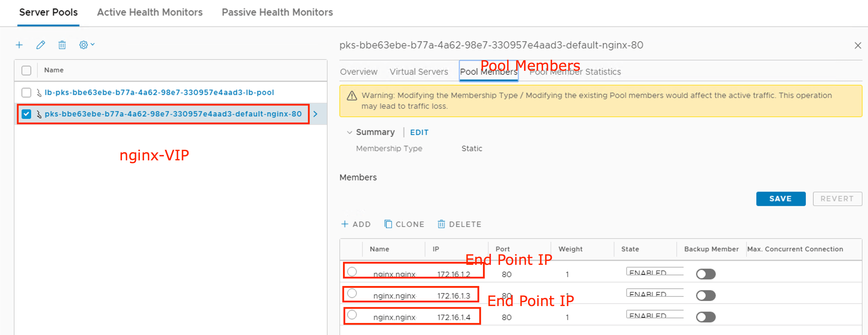Switch to Active Health Monitors tab
This screenshot has width=868, height=335.
(150, 13)
